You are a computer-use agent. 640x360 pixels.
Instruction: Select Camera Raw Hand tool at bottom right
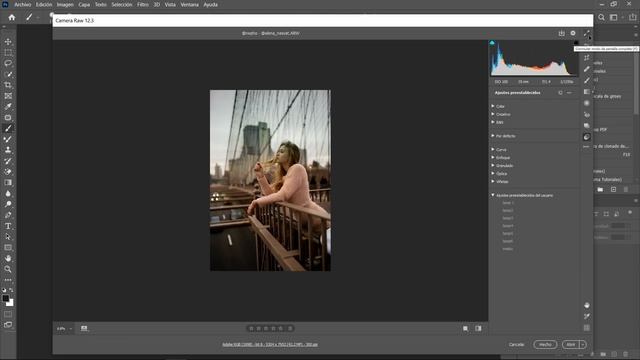pos(587,305)
